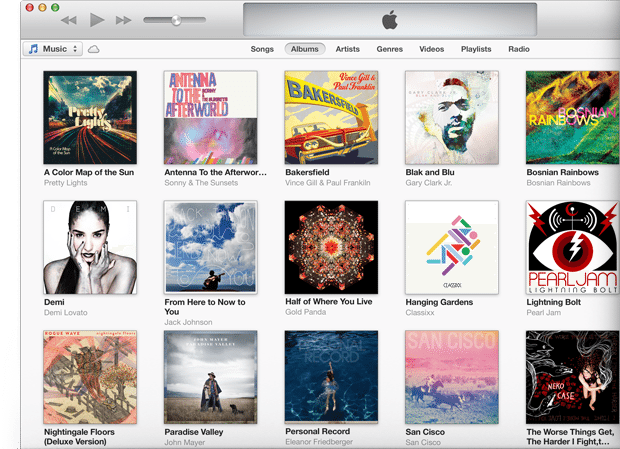Click the fast-forward next track button
This screenshot has width=620, height=449.
point(123,20)
